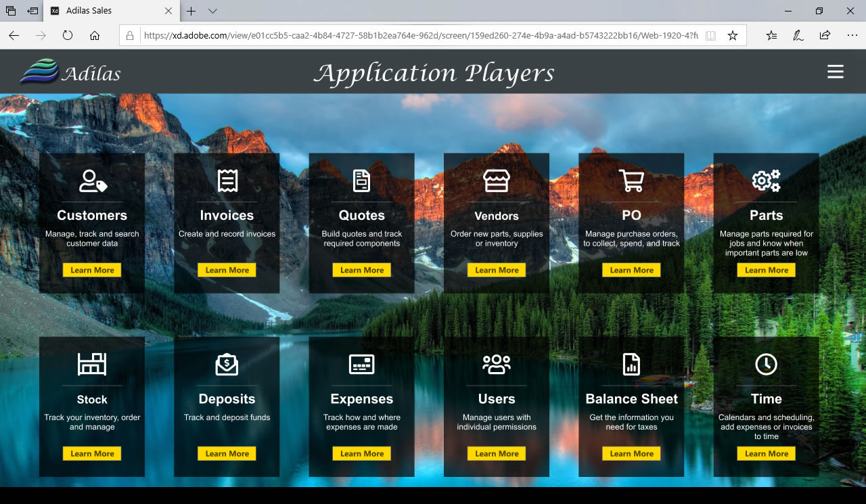Click the Stock warehouse icon

(x=92, y=365)
